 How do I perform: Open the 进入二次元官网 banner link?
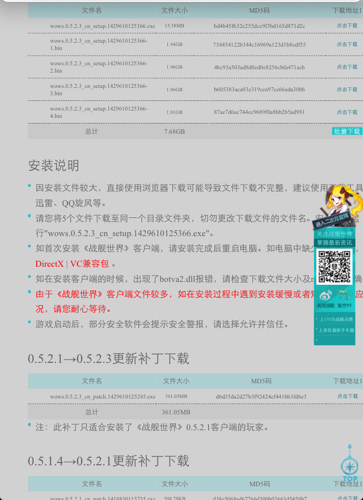pyautogui.click(x=332, y=221)
